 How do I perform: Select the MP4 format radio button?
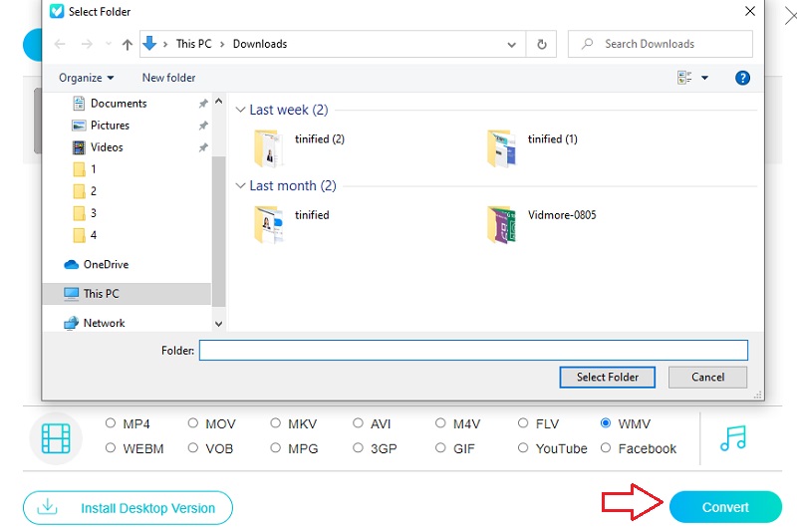click(111, 423)
